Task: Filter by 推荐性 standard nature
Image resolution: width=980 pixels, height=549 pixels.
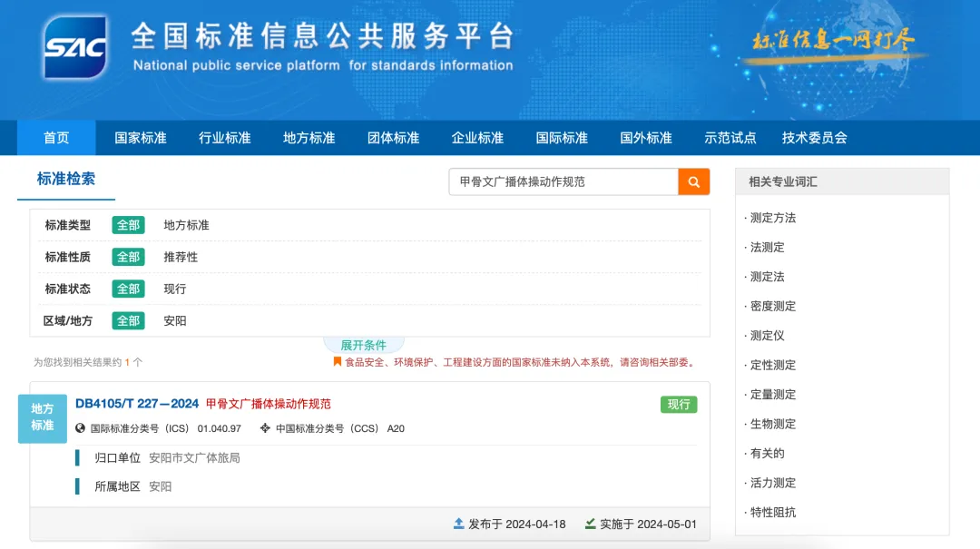Action: (181, 257)
